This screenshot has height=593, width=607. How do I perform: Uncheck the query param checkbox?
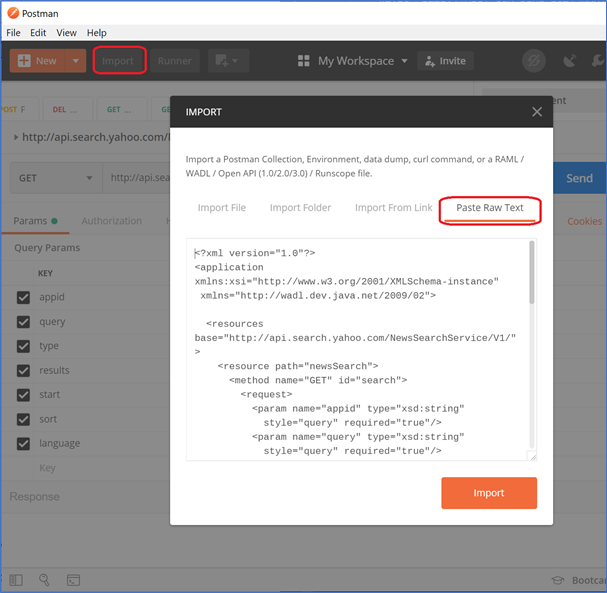pos(23,322)
